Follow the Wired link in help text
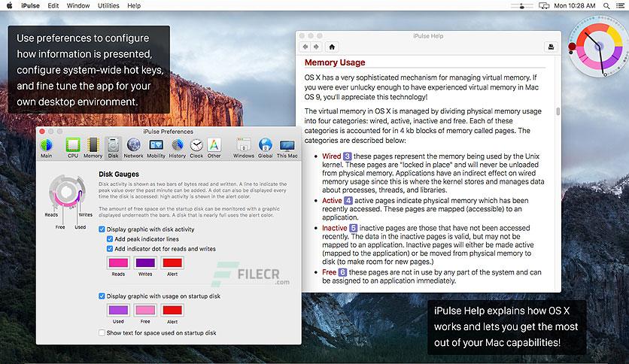The image size is (629, 364). [x=331, y=156]
